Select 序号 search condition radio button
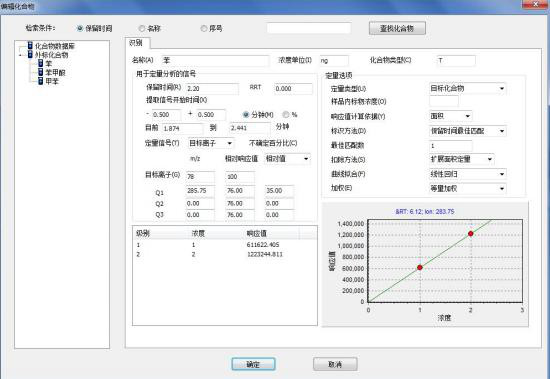Viewport: 551px width, 379px height. [203, 28]
